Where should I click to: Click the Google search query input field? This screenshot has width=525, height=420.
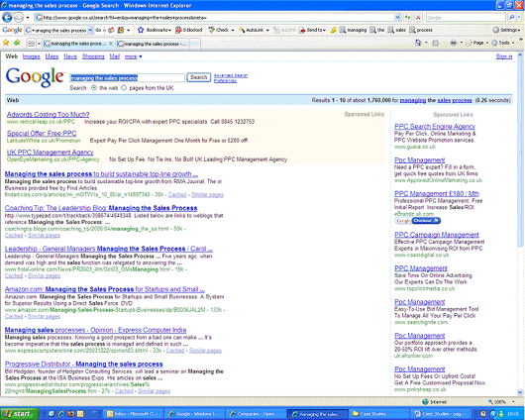click(127, 78)
